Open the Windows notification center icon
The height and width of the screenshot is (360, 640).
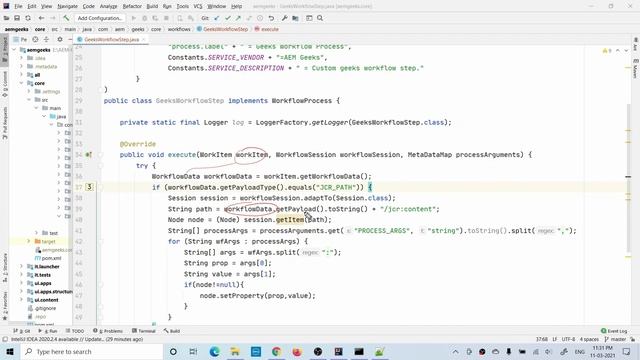[x=627, y=351]
